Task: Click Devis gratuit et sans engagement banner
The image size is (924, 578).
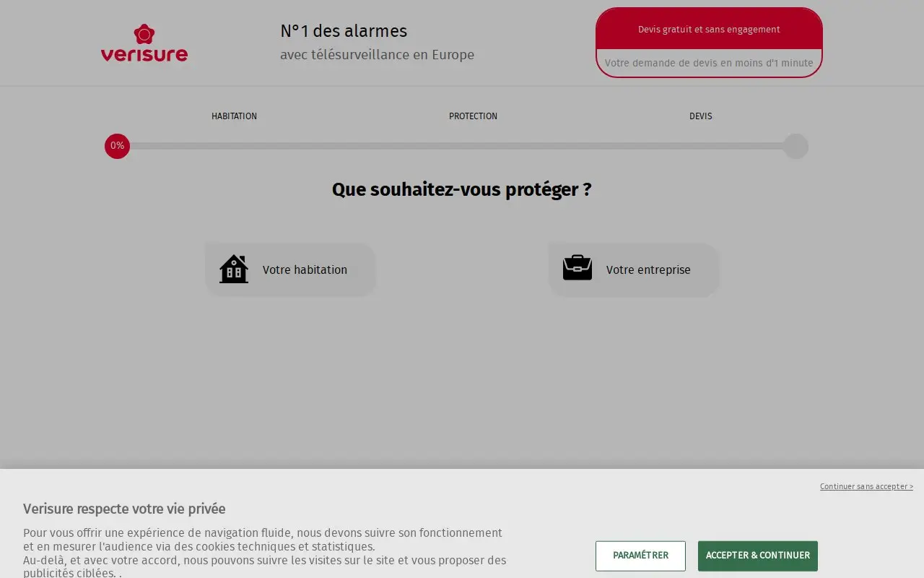Action: (709, 30)
